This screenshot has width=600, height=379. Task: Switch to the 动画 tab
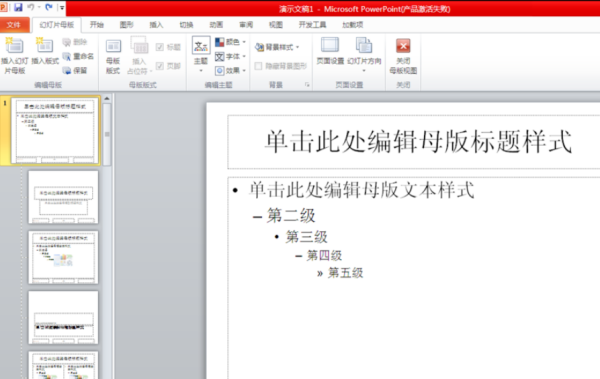(216, 25)
